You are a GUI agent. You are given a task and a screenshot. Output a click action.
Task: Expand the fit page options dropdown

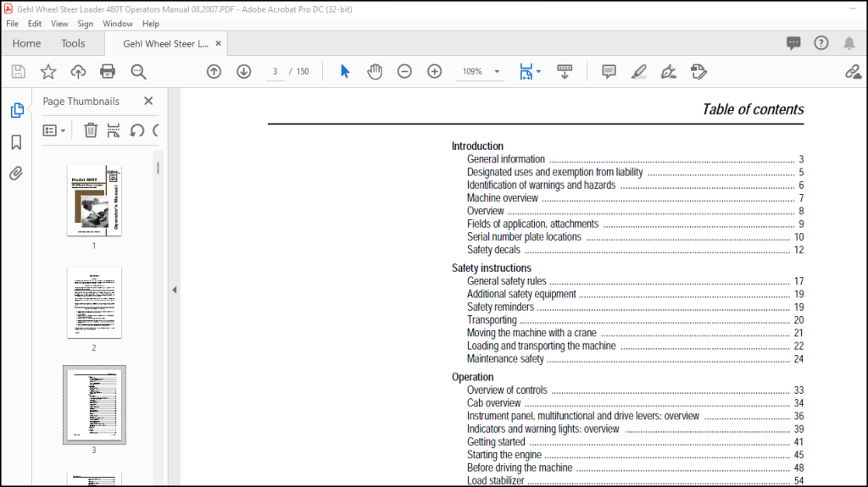click(538, 71)
